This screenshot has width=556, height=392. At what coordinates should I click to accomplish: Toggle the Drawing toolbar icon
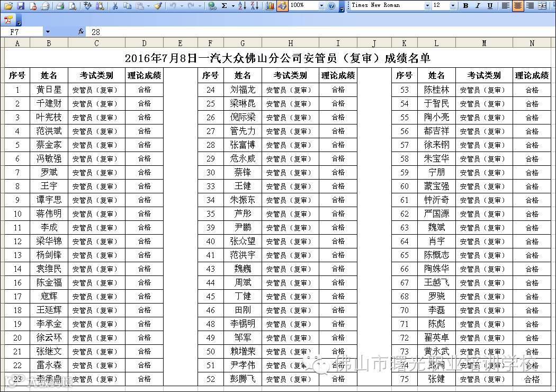[282, 6]
